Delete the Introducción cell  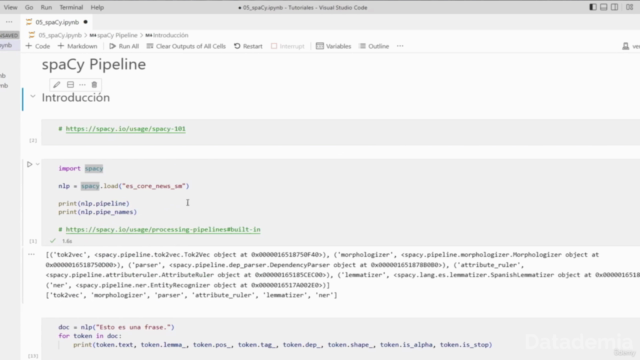(94, 84)
